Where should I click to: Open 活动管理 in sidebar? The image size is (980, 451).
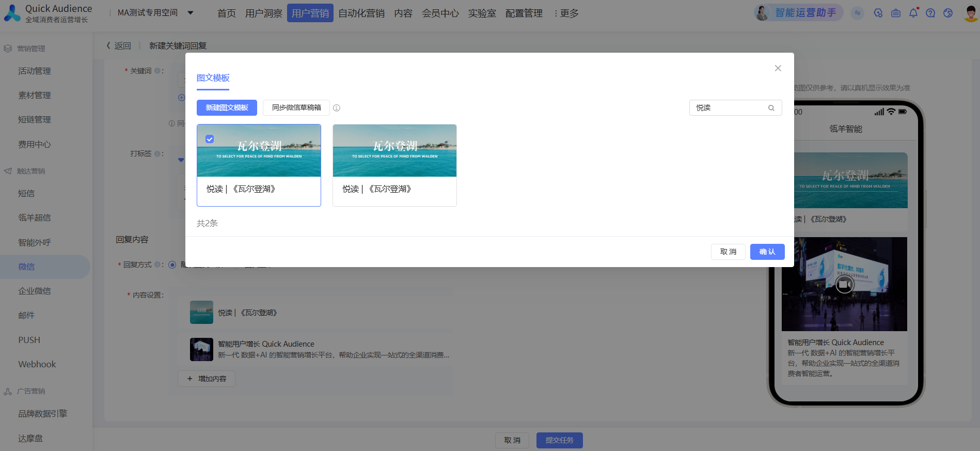pyautogui.click(x=35, y=71)
